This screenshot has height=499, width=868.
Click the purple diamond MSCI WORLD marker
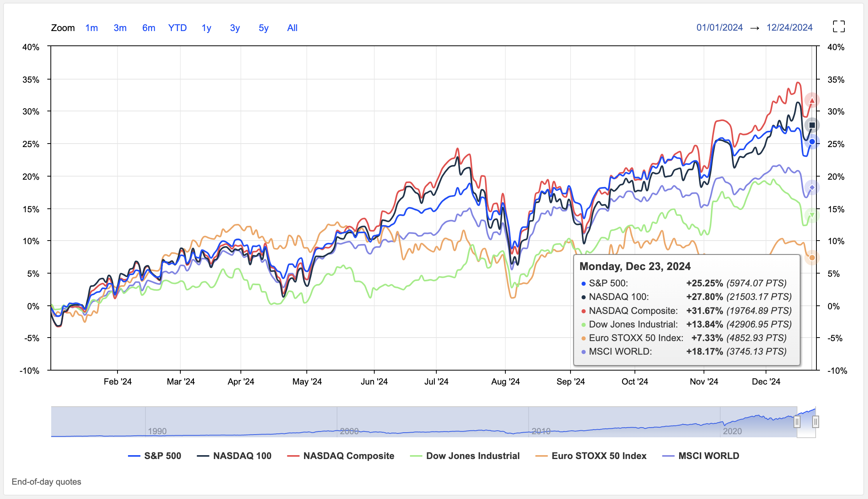point(812,188)
